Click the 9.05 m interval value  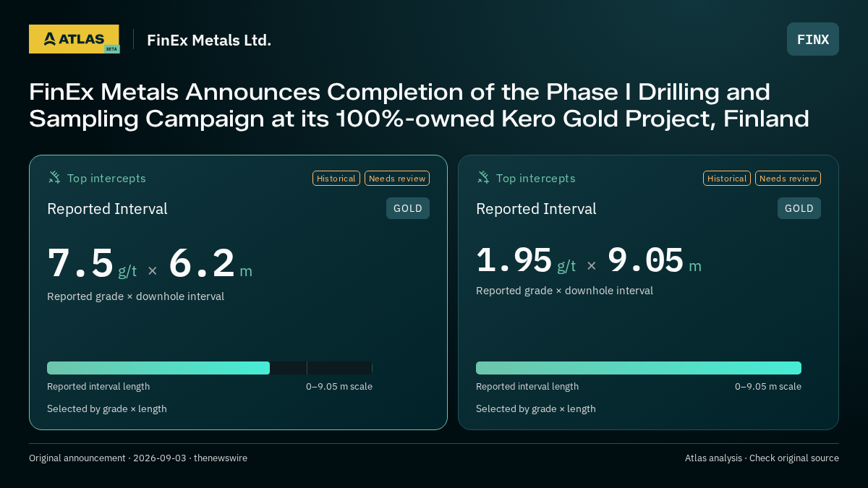coord(655,260)
